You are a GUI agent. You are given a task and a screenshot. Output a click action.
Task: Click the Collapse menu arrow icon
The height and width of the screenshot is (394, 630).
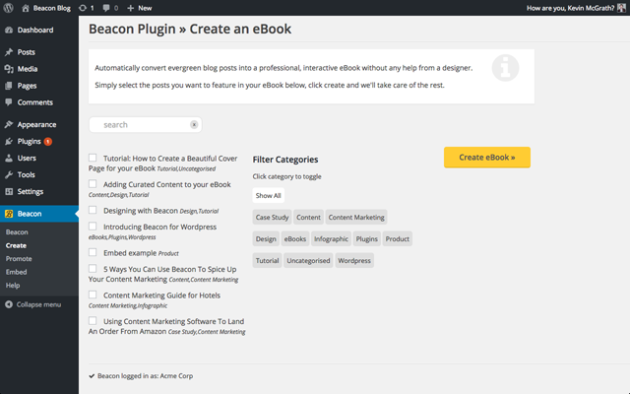[9, 304]
